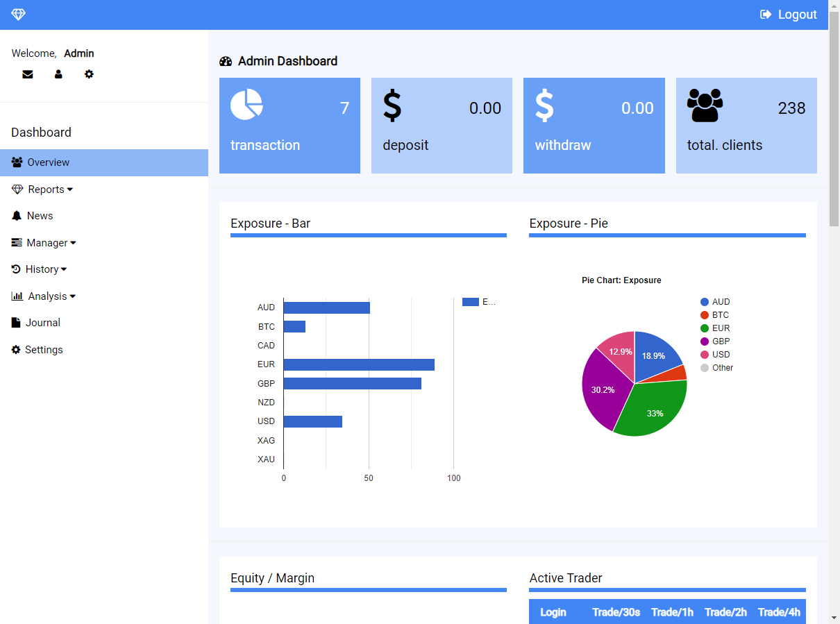
Task: Open Settings from the sidebar
Action: pos(43,350)
